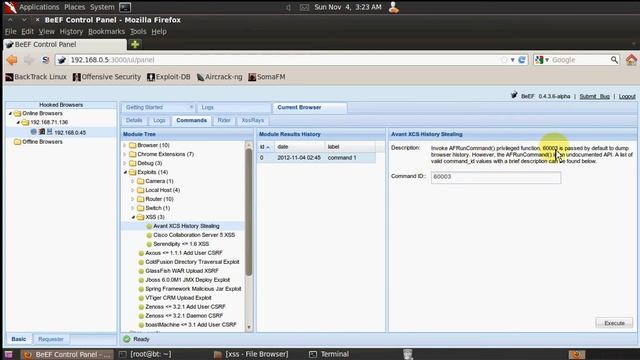
Task: Select Cisco Collaboration Server 5 XSS module
Action: pos(194,235)
